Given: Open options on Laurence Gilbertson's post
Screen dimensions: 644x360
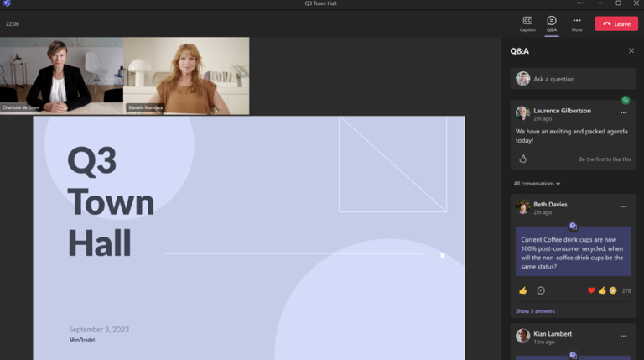Looking at the screenshot, I should 624,112.
